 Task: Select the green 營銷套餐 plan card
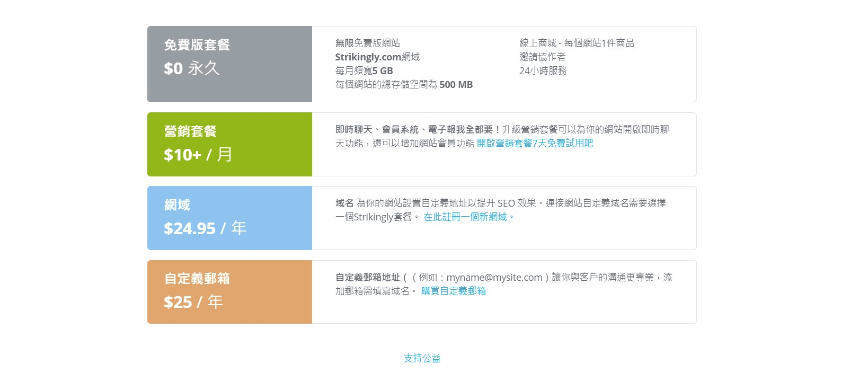pos(229,144)
